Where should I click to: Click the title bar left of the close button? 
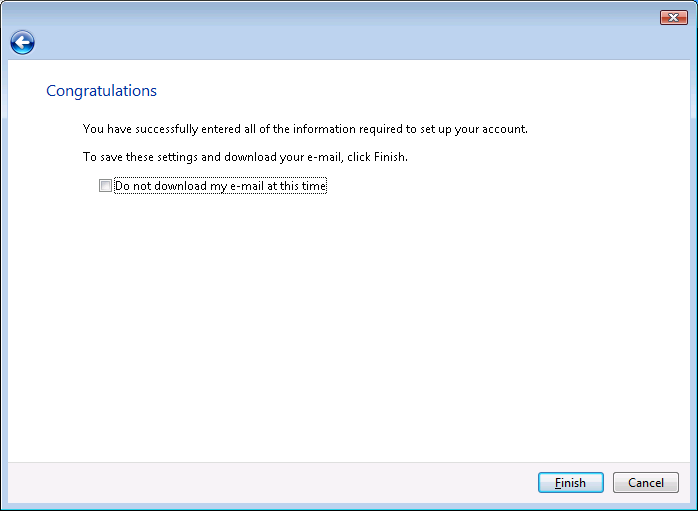coord(600,14)
